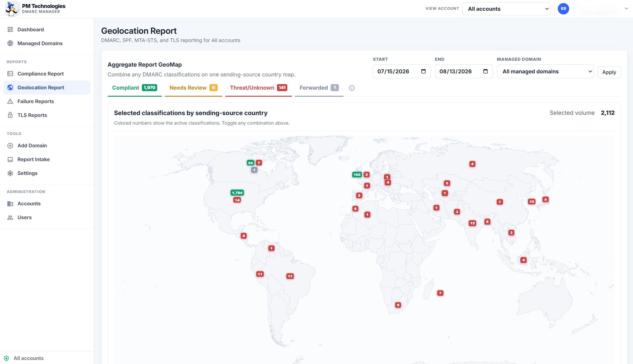Click the red 14 marker over United States

237,200
